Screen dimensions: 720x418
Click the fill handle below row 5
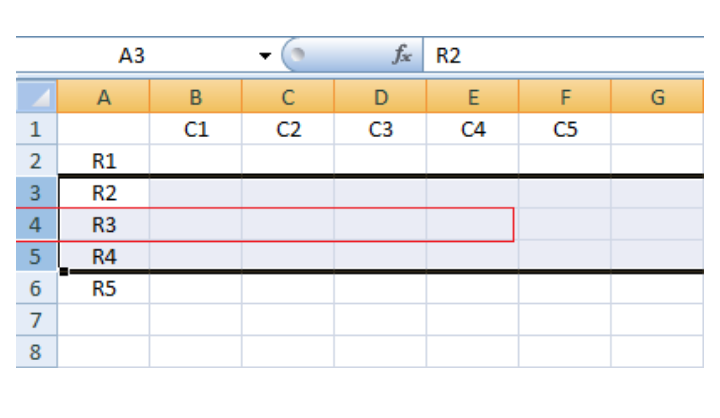64,272
